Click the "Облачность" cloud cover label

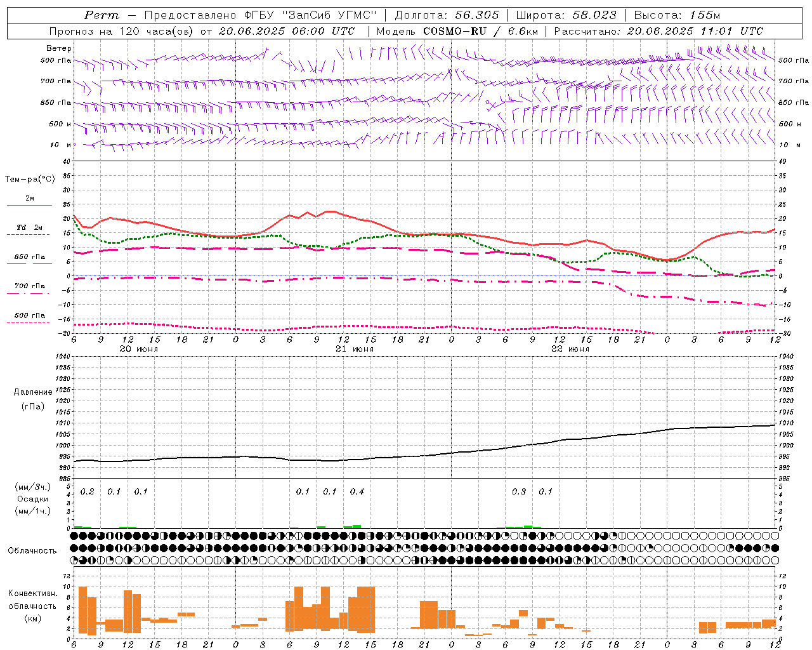[x=32, y=550]
